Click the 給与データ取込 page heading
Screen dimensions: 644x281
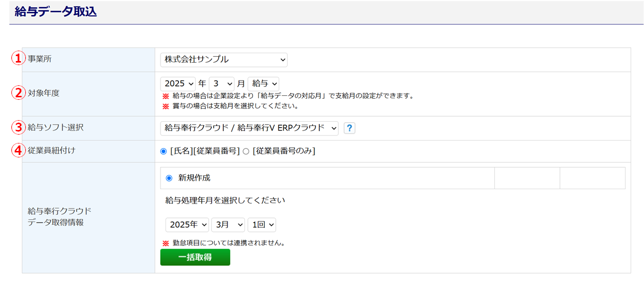[56, 12]
